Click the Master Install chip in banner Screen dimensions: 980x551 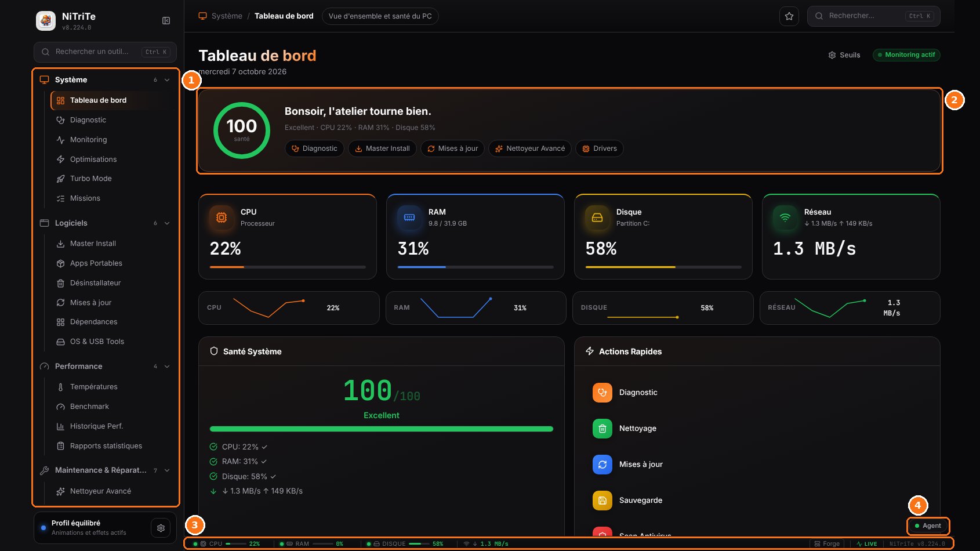[x=382, y=148]
